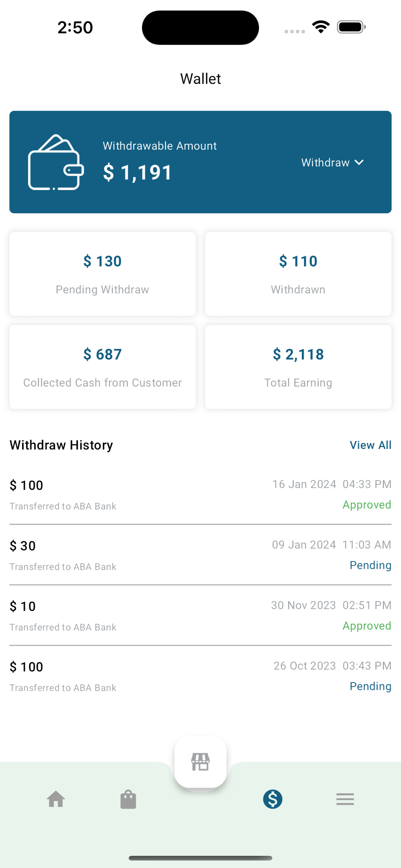Tap the wallet icon in the banner
Viewport: 401px width, 868px height.
[x=56, y=163]
